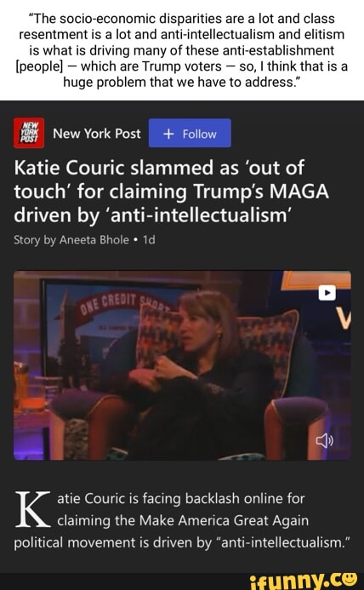
Task: Click the plus icon on the Follow button
Action: (x=169, y=134)
